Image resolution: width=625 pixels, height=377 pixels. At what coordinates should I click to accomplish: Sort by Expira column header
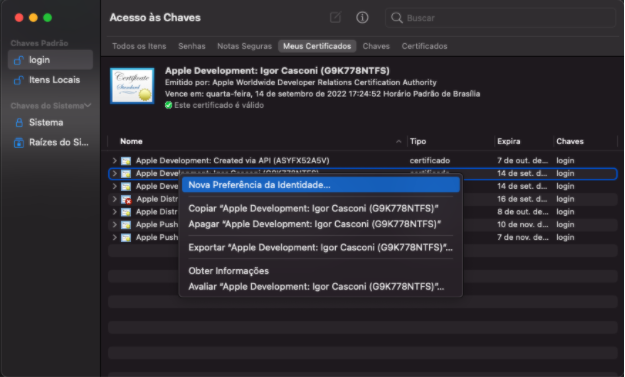(x=508, y=141)
